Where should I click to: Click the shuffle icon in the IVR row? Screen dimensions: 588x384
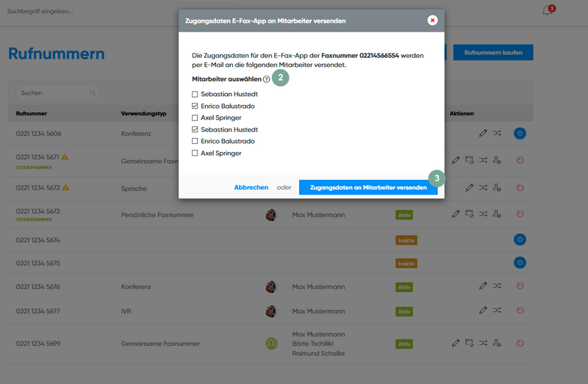pyautogui.click(x=497, y=311)
